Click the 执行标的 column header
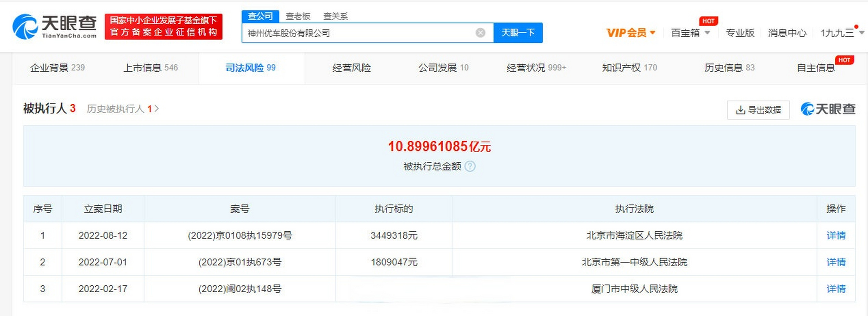Image resolution: width=868 pixels, height=316 pixels. tap(394, 209)
